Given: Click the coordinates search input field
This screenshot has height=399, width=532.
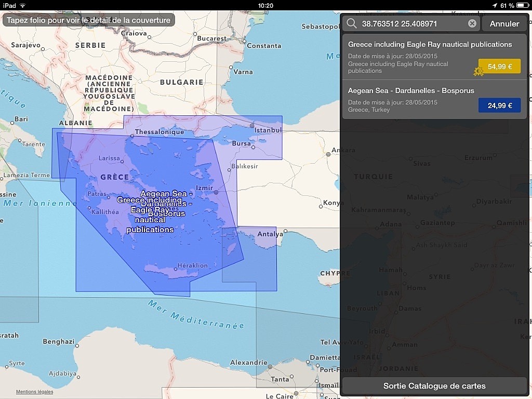Looking at the screenshot, I should tap(411, 23).
